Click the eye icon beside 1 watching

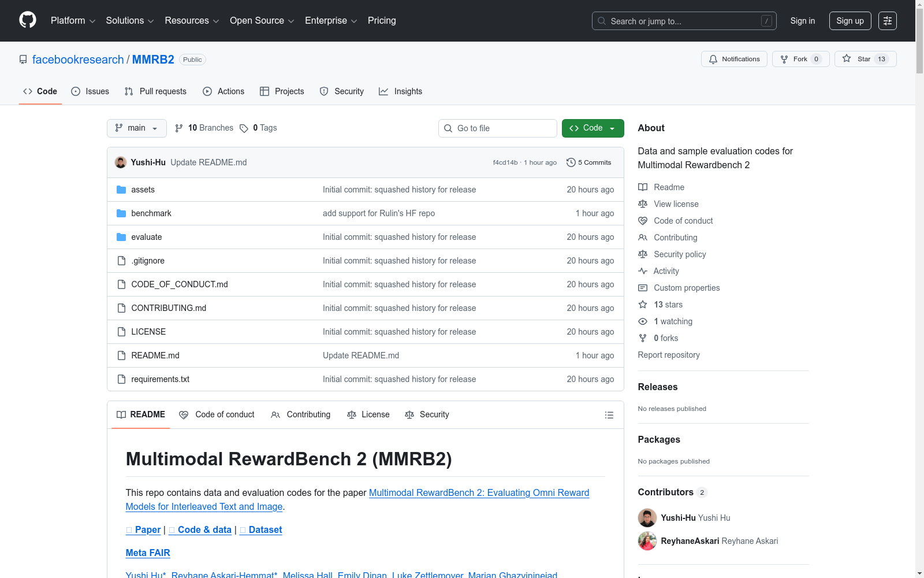(x=643, y=321)
